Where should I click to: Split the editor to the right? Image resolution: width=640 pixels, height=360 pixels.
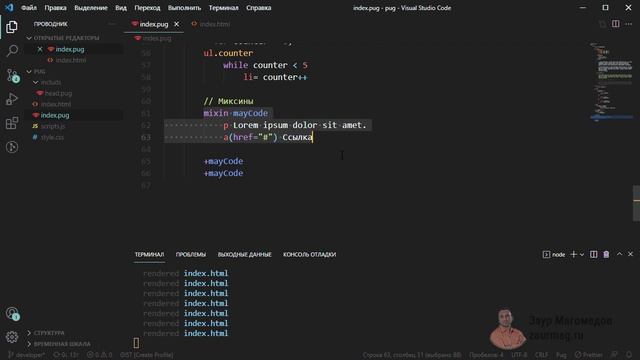[615, 24]
